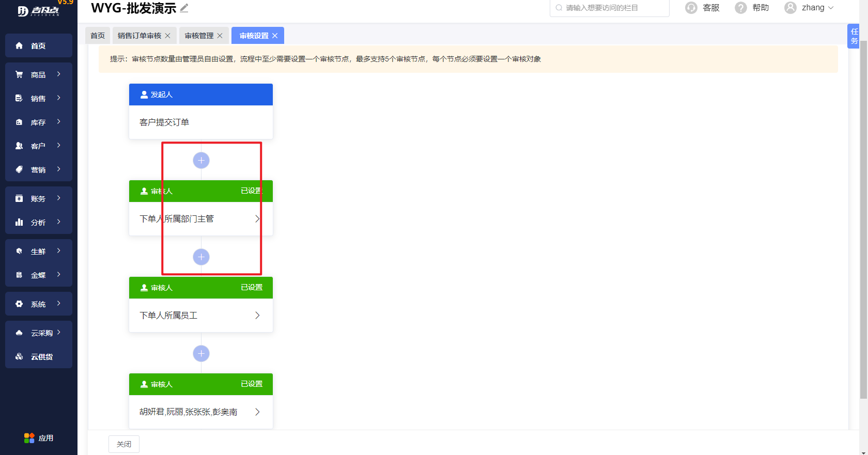Open the 任务 side panel button
The width and height of the screenshot is (868, 455).
854,36
